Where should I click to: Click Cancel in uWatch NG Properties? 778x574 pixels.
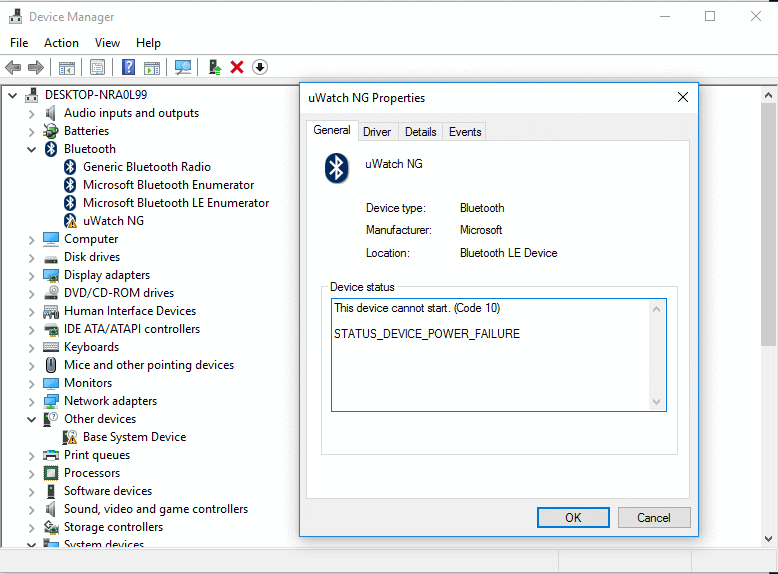653,517
